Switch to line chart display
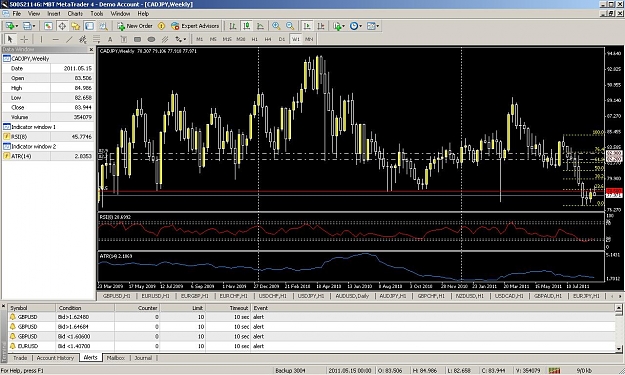The image size is (625, 375). (x=260, y=26)
